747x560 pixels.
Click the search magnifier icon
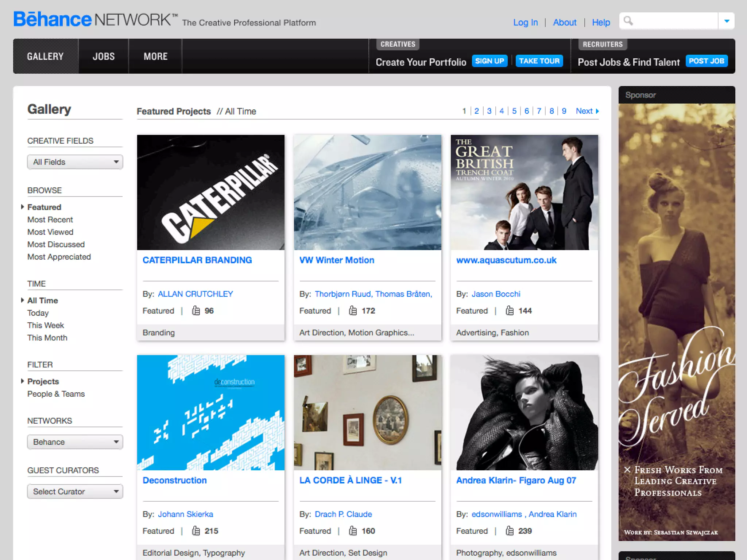(x=628, y=21)
